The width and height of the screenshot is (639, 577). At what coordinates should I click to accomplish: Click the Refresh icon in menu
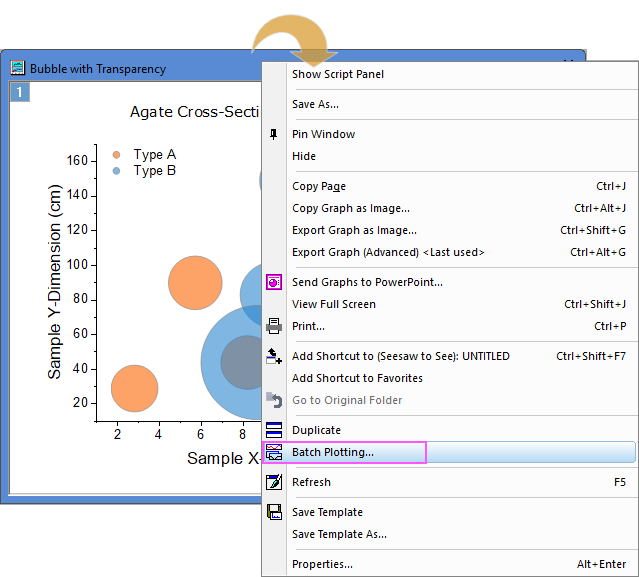pos(275,482)
